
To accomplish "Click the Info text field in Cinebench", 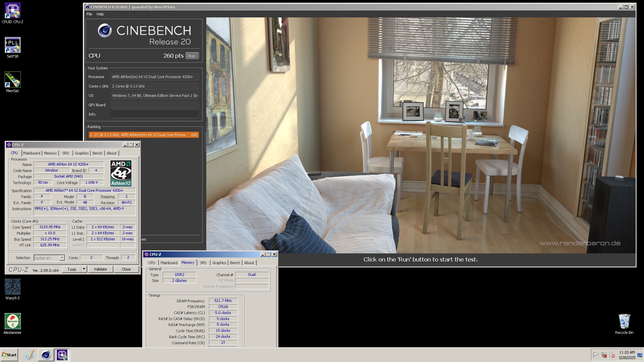I will coord(155,114).
